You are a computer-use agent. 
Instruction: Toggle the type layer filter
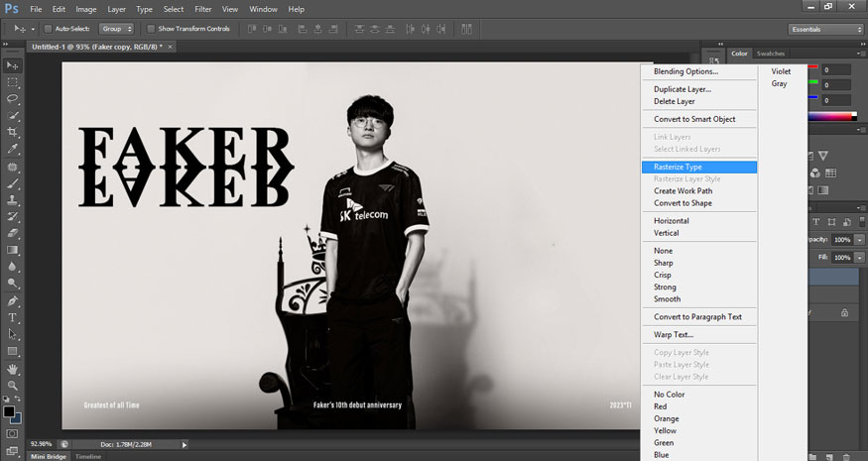(816, 221)
